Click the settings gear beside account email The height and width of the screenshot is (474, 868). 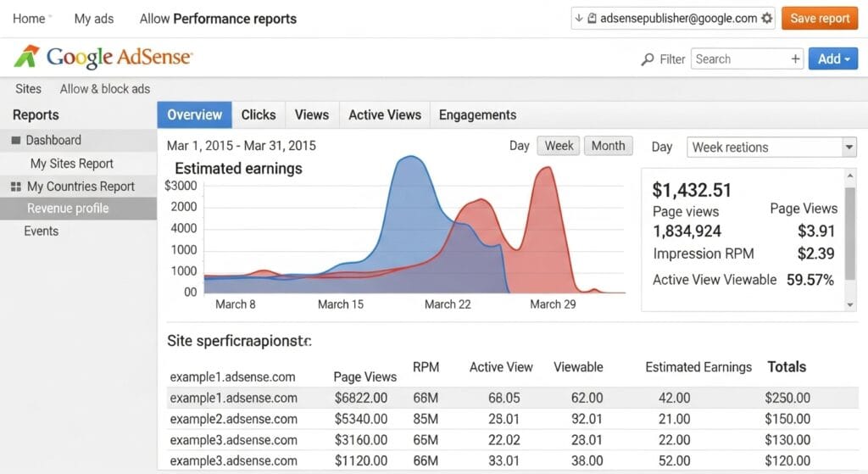[x=766, y=19]
